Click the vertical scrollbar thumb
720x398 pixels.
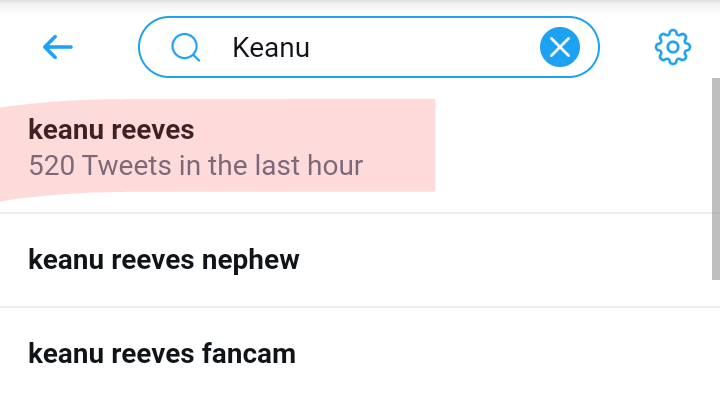(x=715, y=179)
